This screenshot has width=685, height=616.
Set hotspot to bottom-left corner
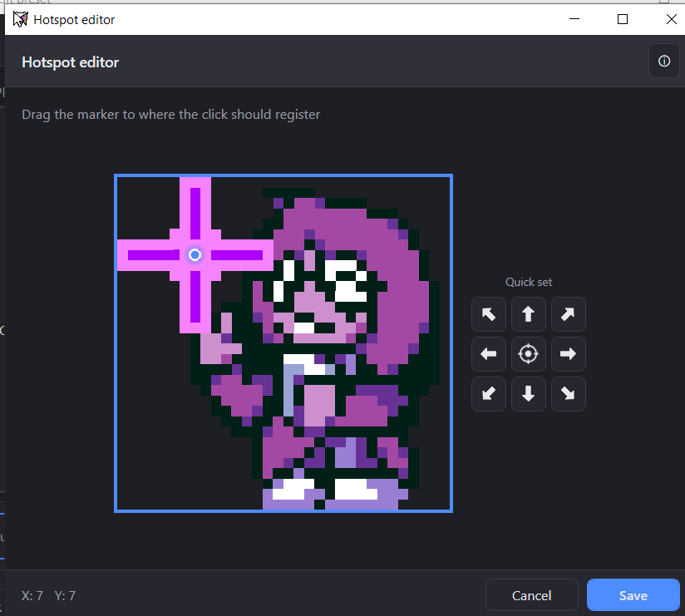[489, 394]
